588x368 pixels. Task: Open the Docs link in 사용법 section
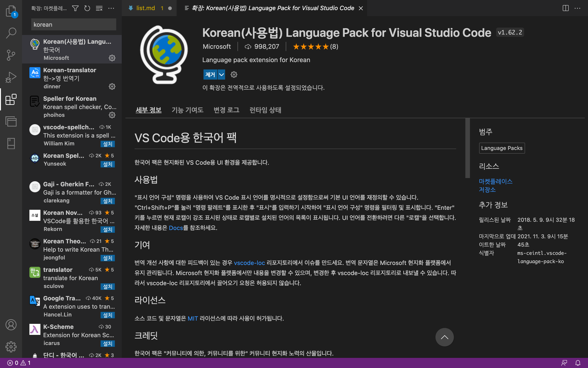tap(176, 228)
